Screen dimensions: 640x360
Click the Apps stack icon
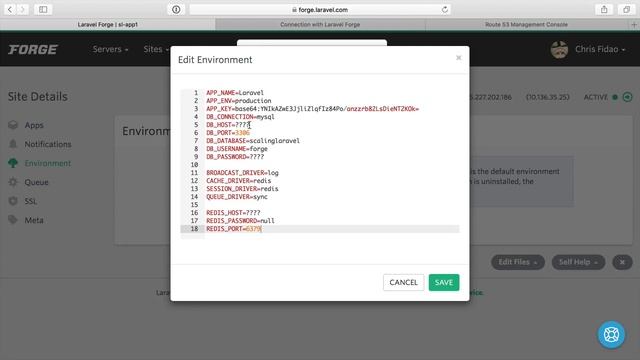click(x=13, y=125)
